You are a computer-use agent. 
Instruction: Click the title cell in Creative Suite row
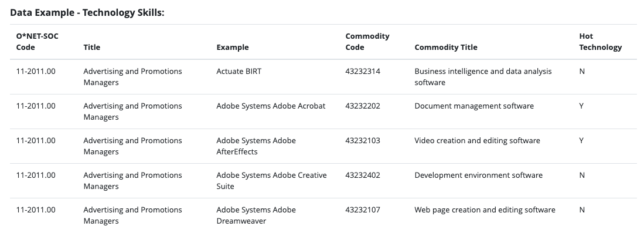pyautogui.click(x=132, y=181)
